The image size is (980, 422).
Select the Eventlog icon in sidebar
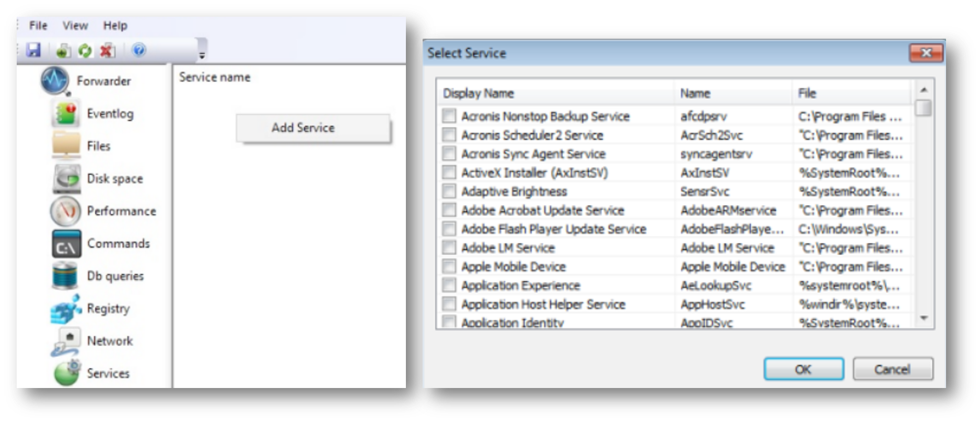click(66, 113)
